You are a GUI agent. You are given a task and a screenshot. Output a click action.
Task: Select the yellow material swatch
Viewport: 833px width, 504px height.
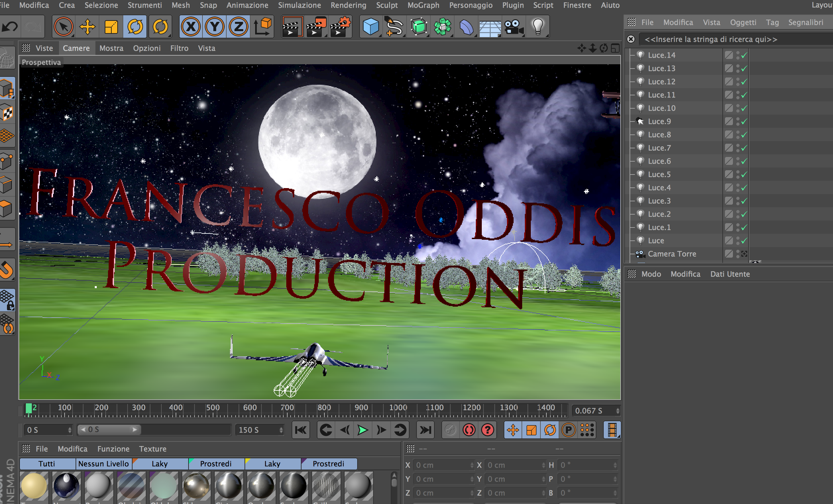(34, 486)
